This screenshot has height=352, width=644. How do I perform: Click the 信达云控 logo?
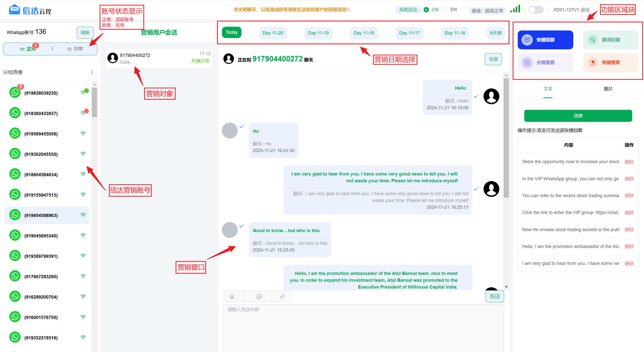coord(30,10)
